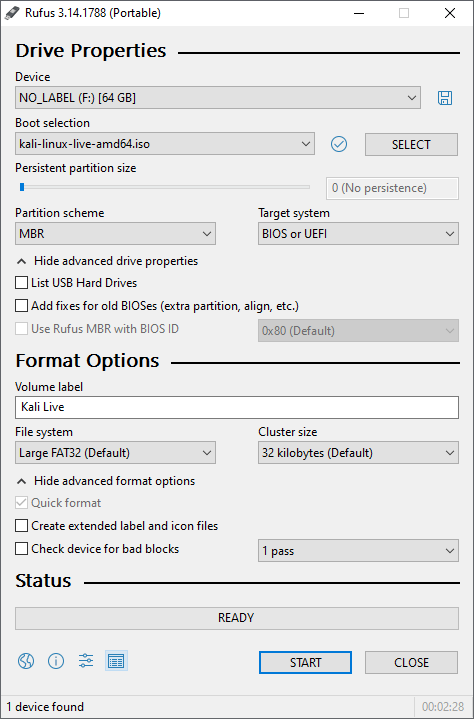This screenshot has height=719, width=474.
Task: Click the 00:02:28 elapsed timer
Action: click(443, 707)
